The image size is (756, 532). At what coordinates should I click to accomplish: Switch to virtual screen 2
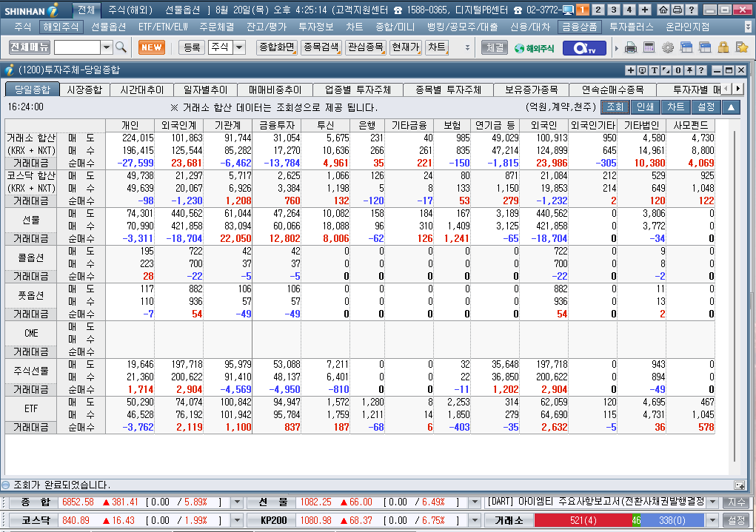[598, 10]
